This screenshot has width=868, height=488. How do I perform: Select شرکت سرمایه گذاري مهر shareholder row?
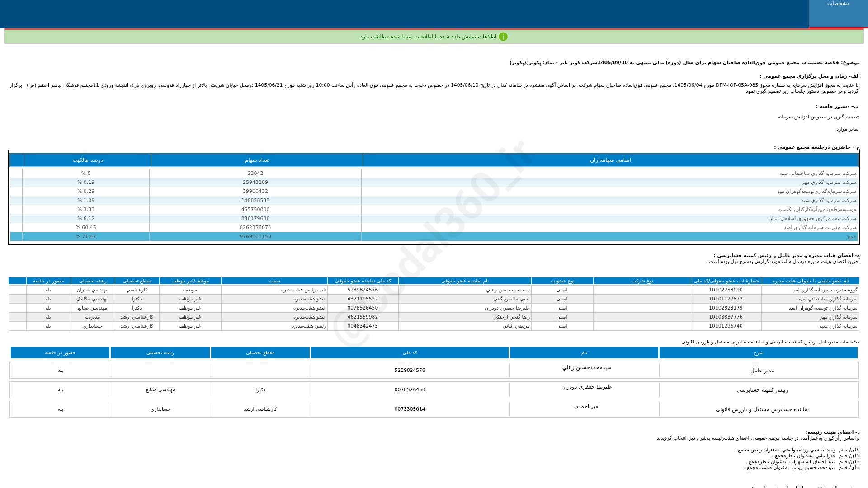click(x=434, y=182)
